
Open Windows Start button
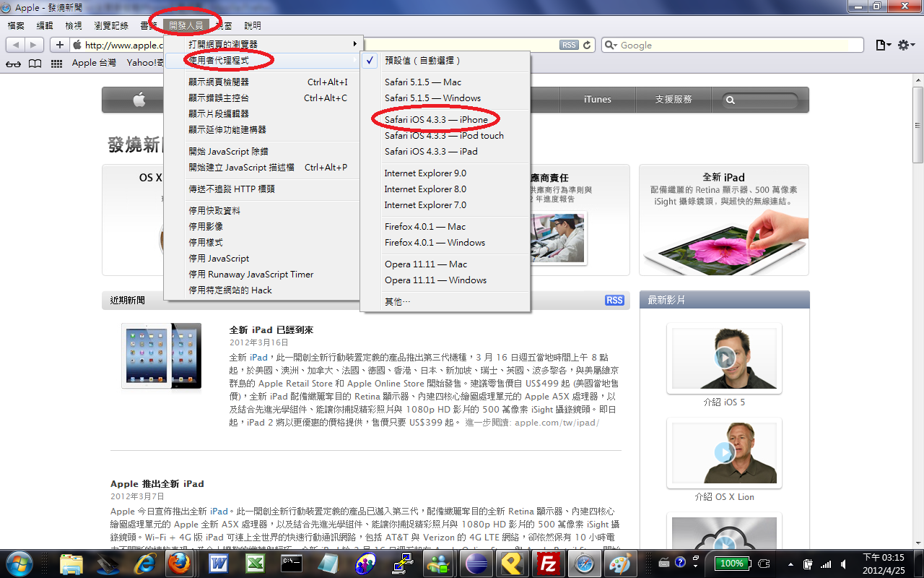pyautogui.click(x=19, y=564)
